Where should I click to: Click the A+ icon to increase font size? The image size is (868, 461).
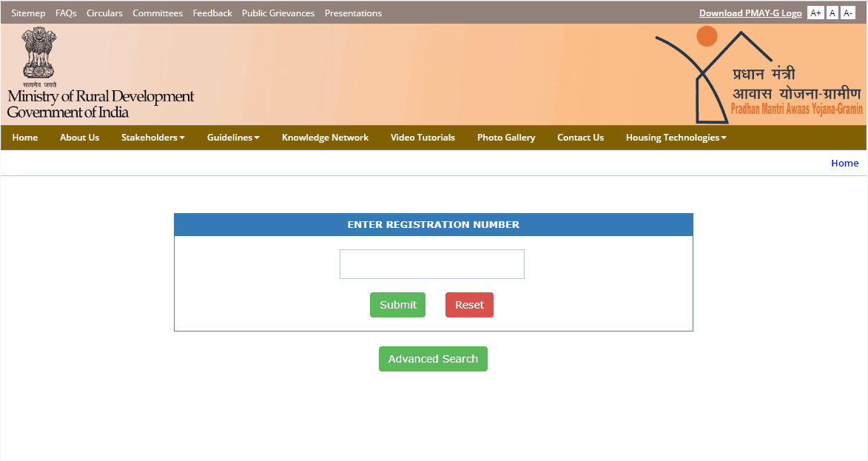pos(815,13)
